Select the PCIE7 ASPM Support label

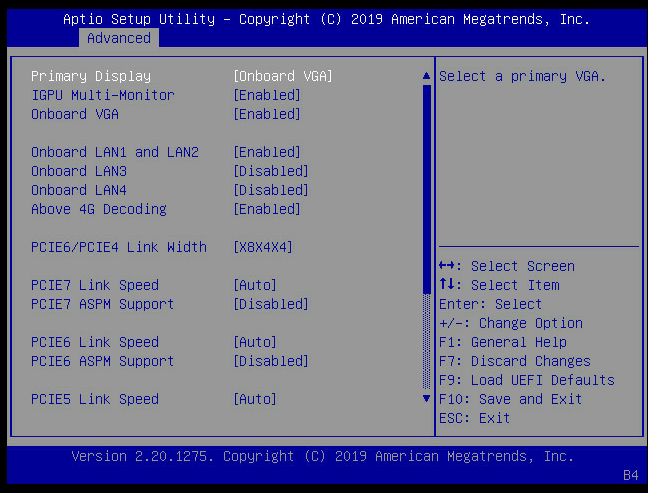[103, 304]
